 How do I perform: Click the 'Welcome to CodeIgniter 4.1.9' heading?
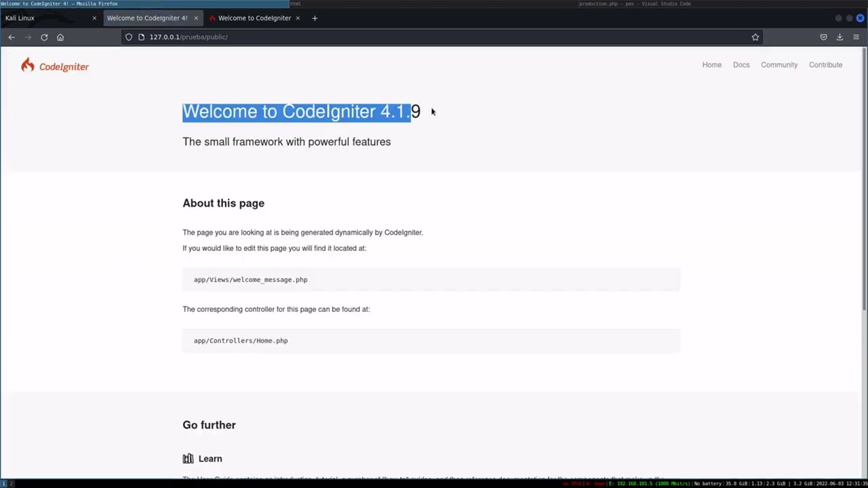301,112
